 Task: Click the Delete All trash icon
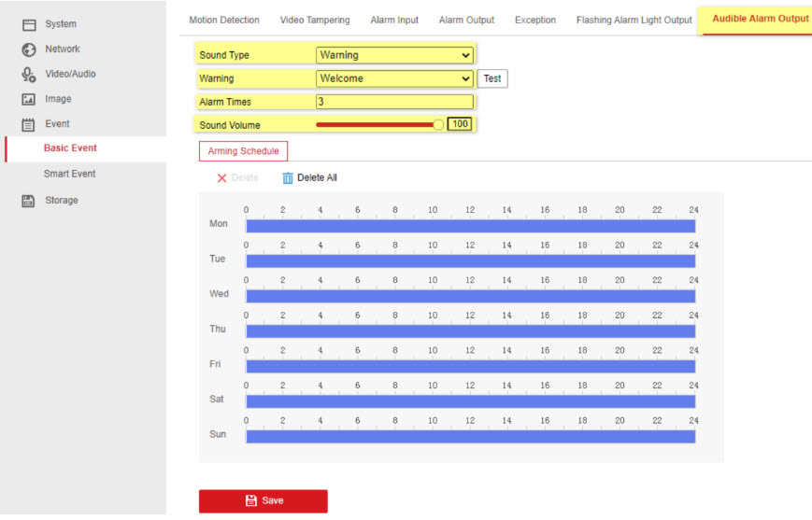pyautogui.click(x=288, y=178)
